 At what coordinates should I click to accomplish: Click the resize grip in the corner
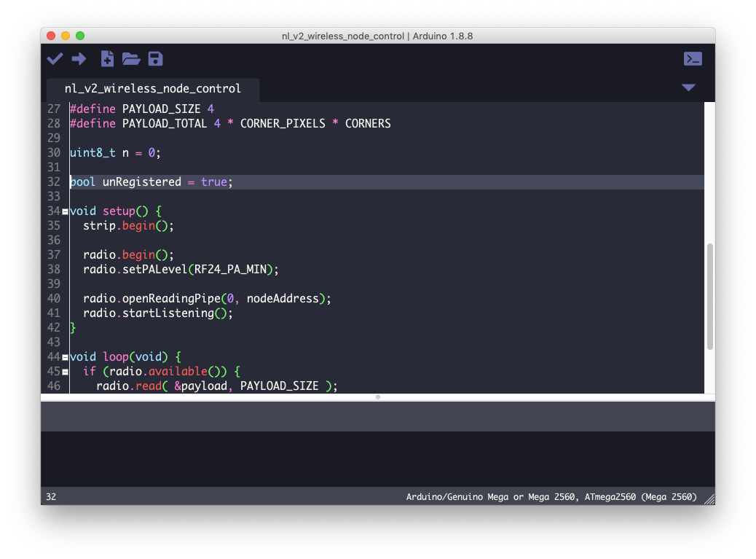point(709,496)
